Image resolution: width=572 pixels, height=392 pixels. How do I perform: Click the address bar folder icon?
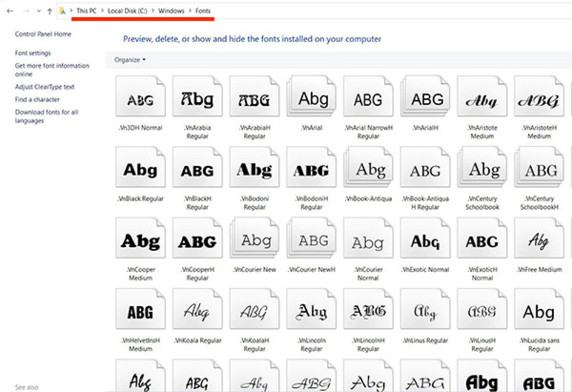[62, 11]
